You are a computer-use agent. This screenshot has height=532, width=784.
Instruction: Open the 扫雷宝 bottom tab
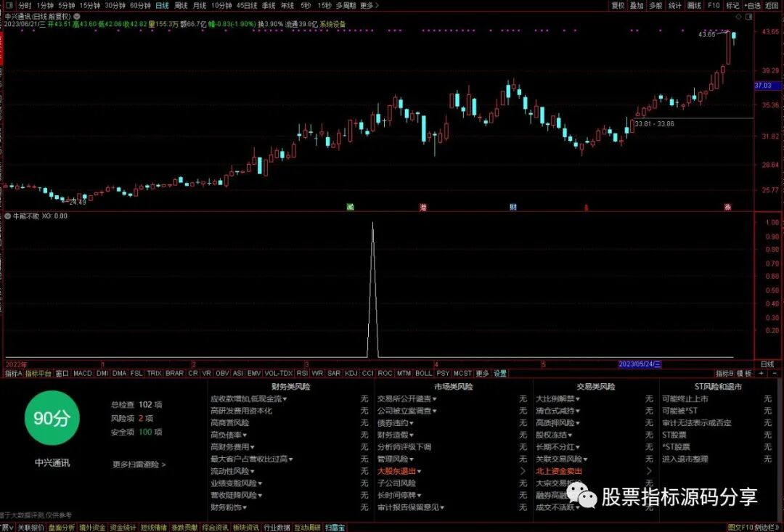pyautogui.click(x=335, y=528)
